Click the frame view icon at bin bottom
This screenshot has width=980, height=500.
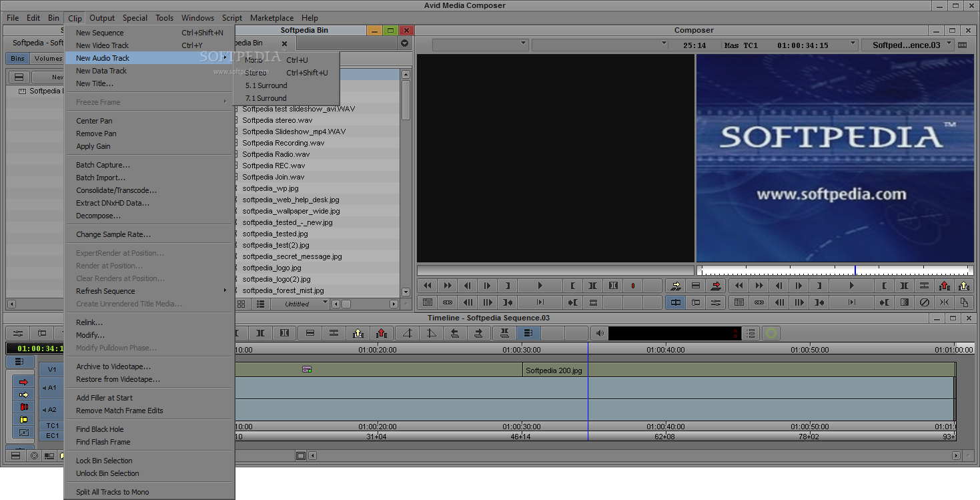241,304
